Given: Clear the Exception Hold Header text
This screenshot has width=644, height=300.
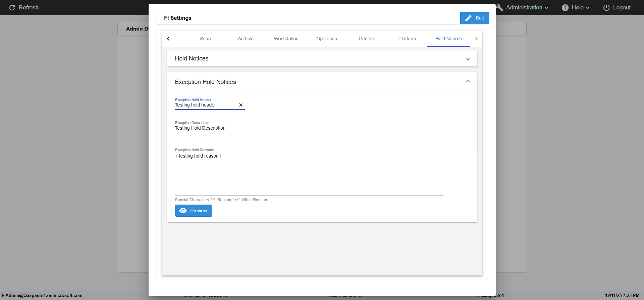Looking at the screenshot, I should click(x=241, y=105).
